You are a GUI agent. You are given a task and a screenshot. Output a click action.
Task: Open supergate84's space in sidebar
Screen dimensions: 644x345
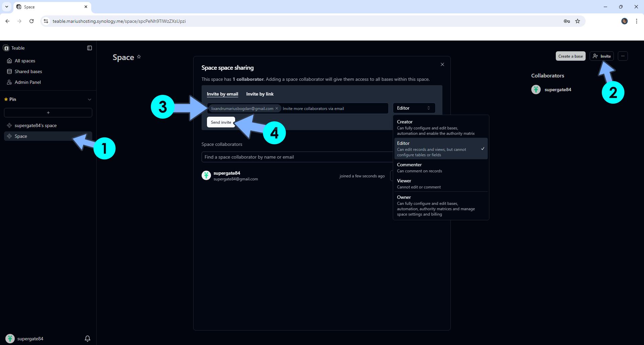click(x=48, y=125)
